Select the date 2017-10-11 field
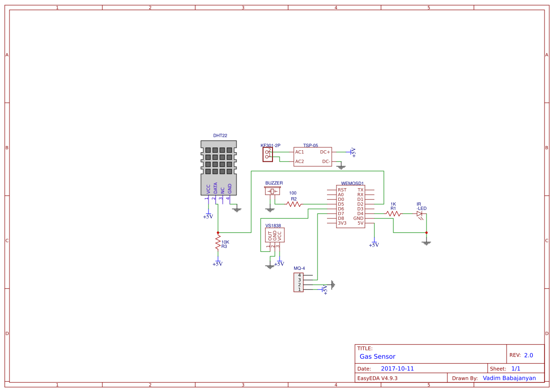Viewport: 554px width, 392px height. [398, 368]
